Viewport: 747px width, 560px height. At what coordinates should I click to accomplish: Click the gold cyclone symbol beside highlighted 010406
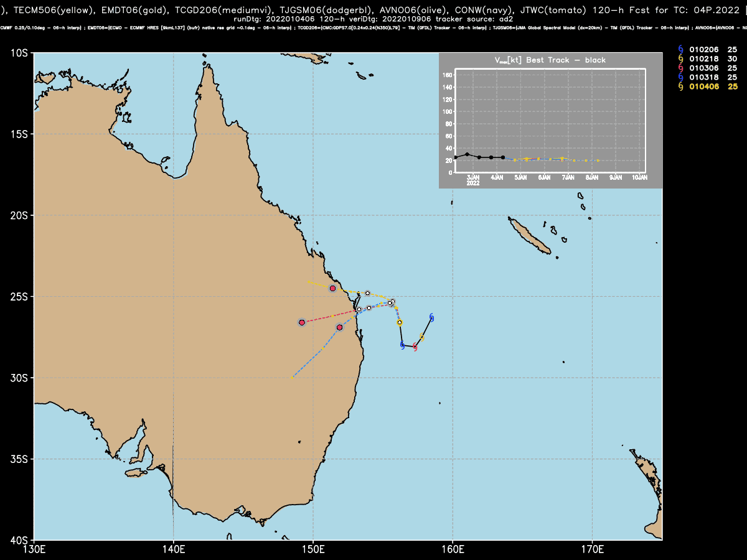click(680, 86)
